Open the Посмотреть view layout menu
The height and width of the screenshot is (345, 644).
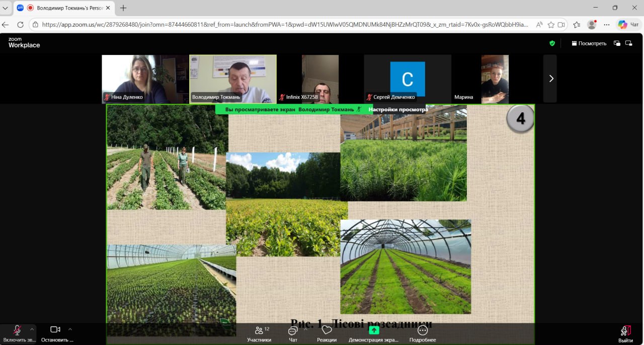point(589,43)
